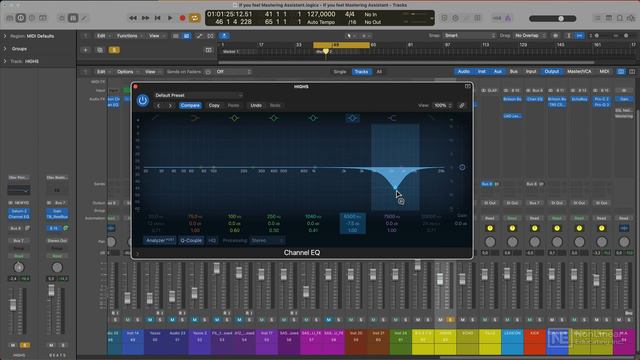Open the Drag No Overlap dropdown
Image resolution: width=640 pixels, height=360 pixels.
529,36
